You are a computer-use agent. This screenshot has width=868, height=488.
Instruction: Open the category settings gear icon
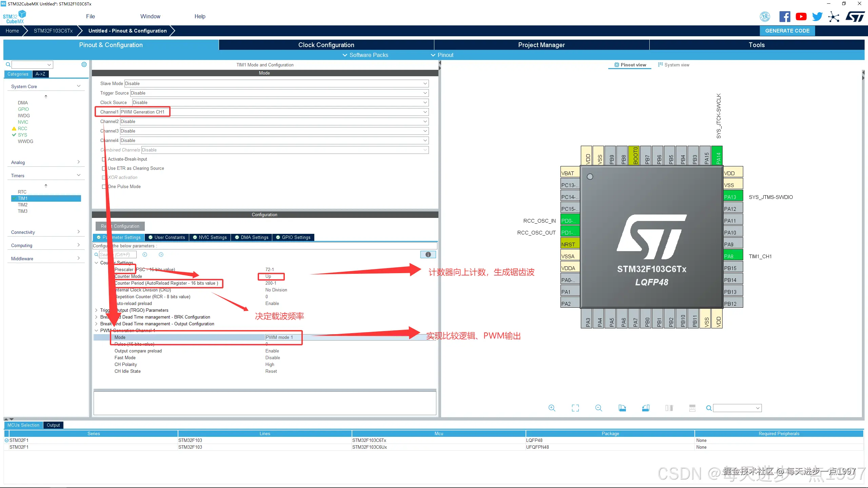coord(84,64)
